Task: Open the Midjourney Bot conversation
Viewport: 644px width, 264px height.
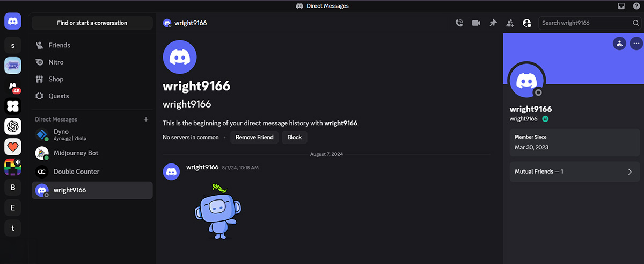Action: coord(92,153)
